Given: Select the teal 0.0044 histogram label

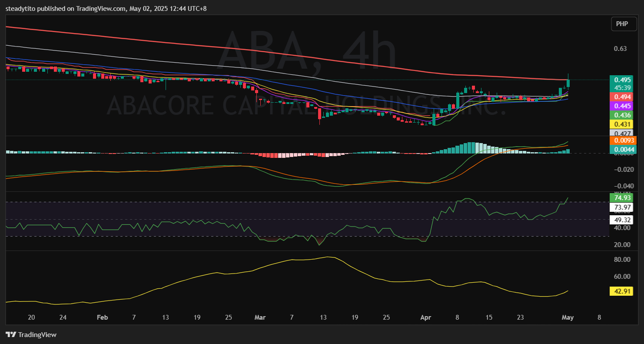Looking at the screenshot, I should click(623, 150).
